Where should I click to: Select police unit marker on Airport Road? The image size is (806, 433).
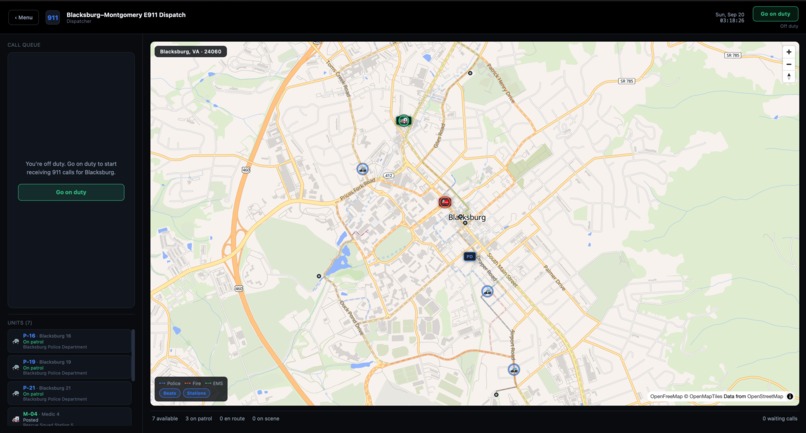pos(514,369)
